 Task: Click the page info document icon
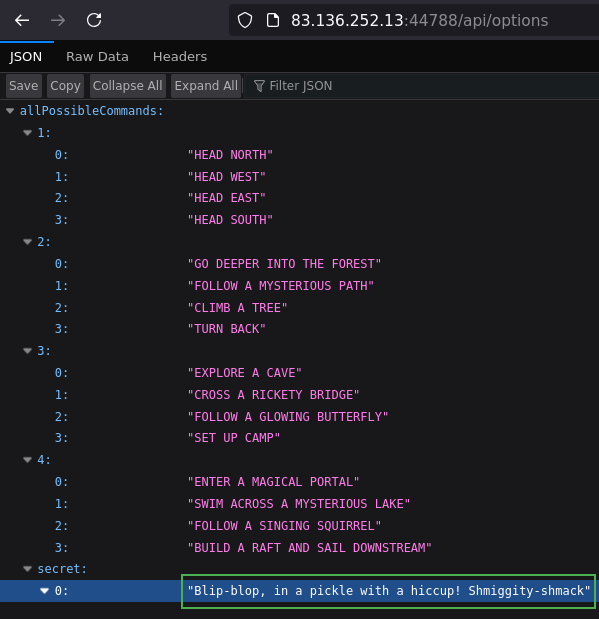[x=273, y=20]
